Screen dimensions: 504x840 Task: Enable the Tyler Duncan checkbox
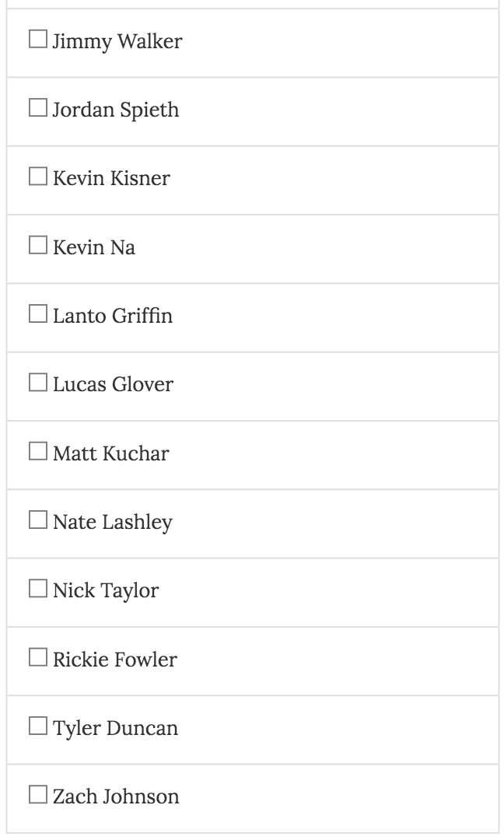38,726
